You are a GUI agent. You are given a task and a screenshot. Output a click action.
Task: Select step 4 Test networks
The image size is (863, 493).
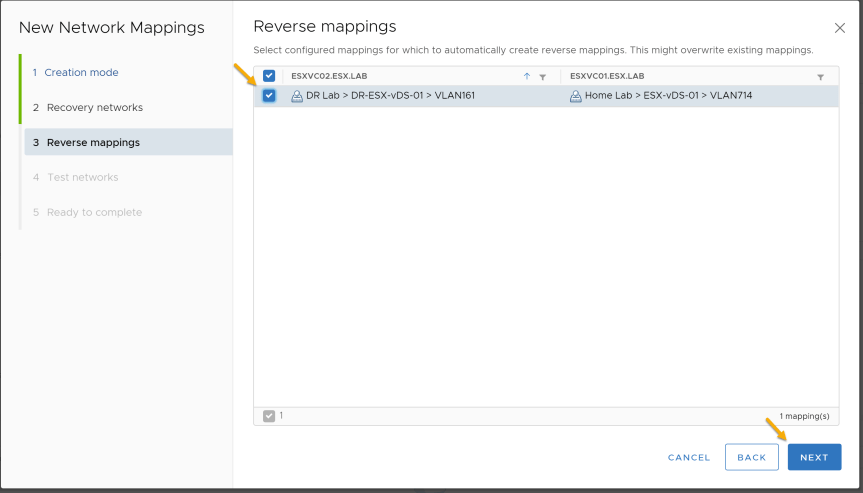click(x=75, y=177)
